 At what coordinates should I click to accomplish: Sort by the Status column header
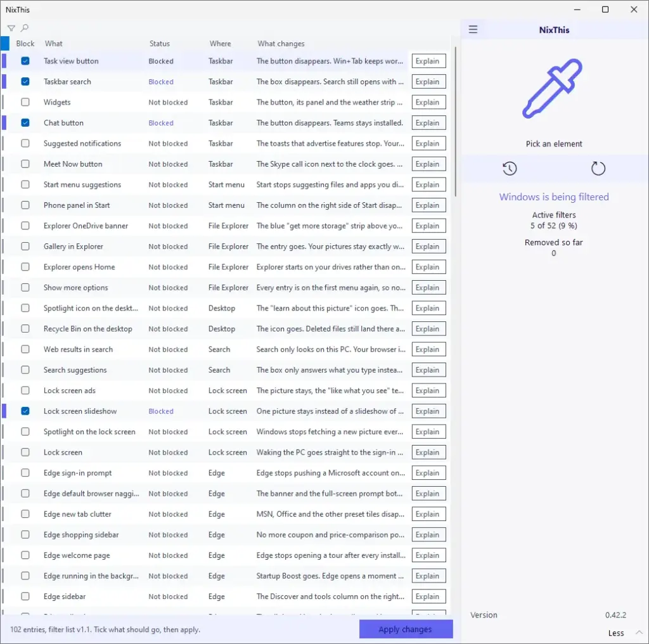click(x=159, y=44)
